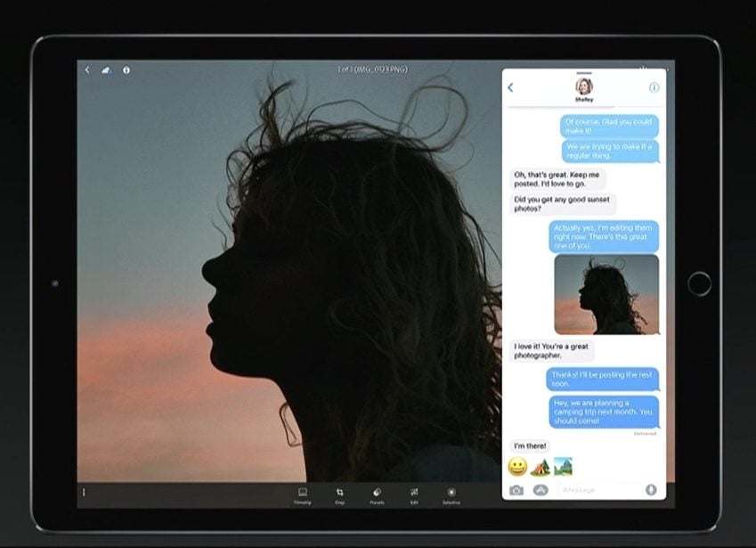Select the Selective edit tool
756x548 pixels.
tap(451, 494)
